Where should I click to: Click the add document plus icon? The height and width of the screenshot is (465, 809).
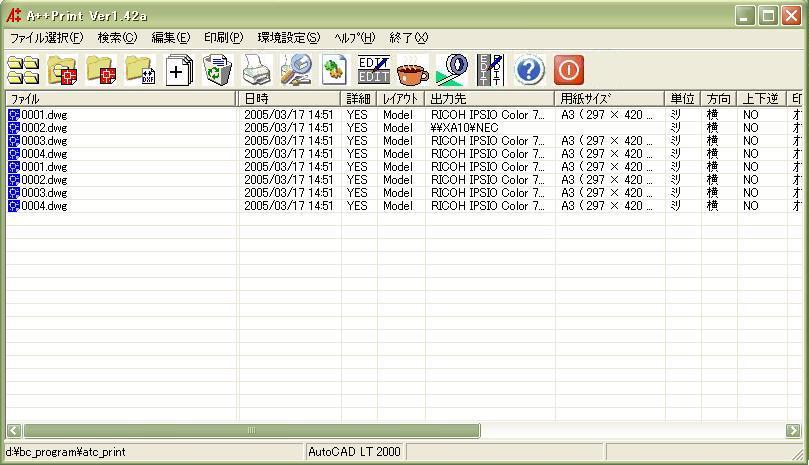178,70
